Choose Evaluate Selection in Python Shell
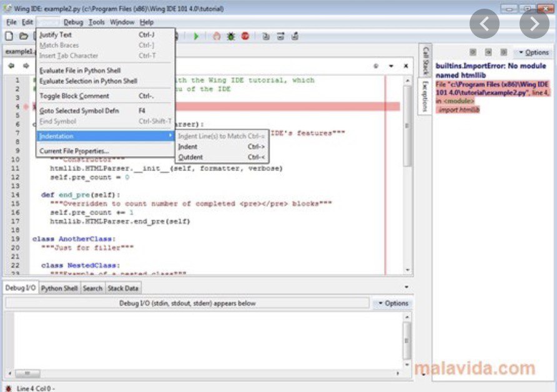 105,81
